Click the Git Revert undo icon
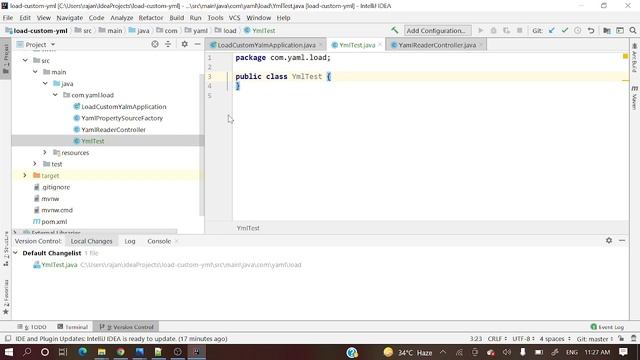 click(591, 30)
